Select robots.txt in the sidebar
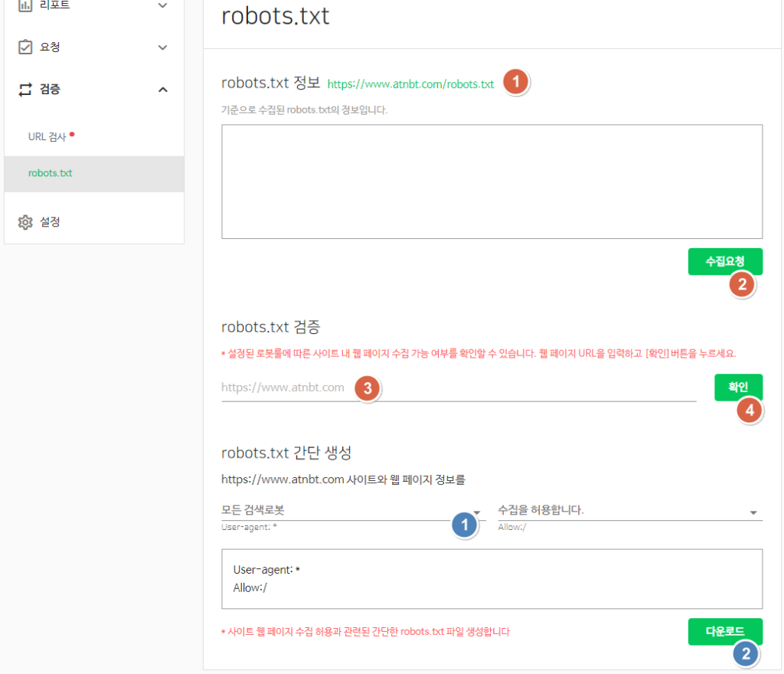The height and width of the screenshot is (674, 784). pos(94,174)
